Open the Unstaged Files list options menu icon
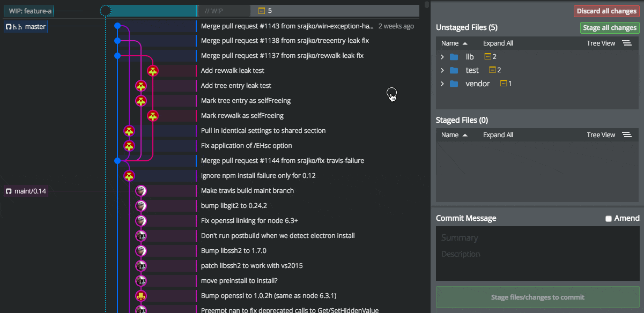The height and width of the screenshot is (313, 644). pos(626,43)
